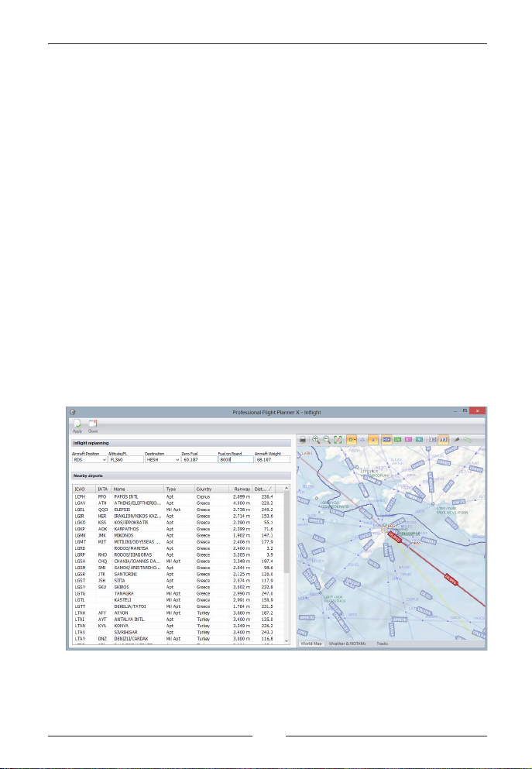Screen dimensions: 532x769
Task: Sort airports by Distance column header
Action: coord(264,489)
